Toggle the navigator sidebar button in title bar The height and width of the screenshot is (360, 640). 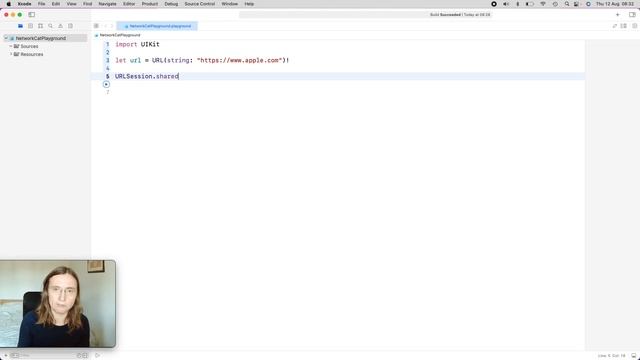click(x=31, y=15)
